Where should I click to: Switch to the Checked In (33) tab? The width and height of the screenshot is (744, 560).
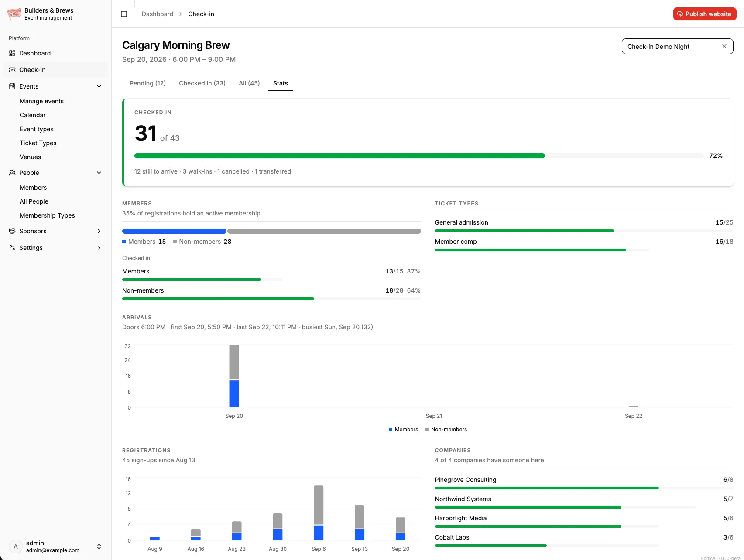202,83
